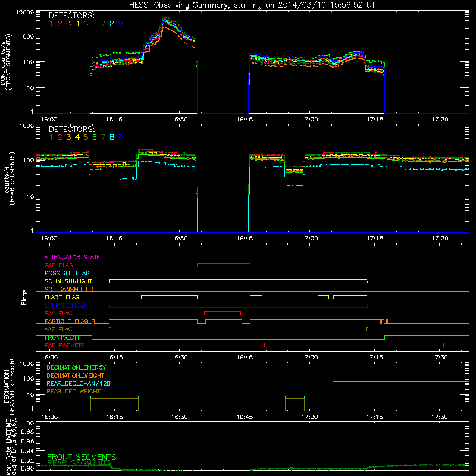Click the raised GAP_FLAG segment
This screenshot has height=476, width=476.
[224, 264]
